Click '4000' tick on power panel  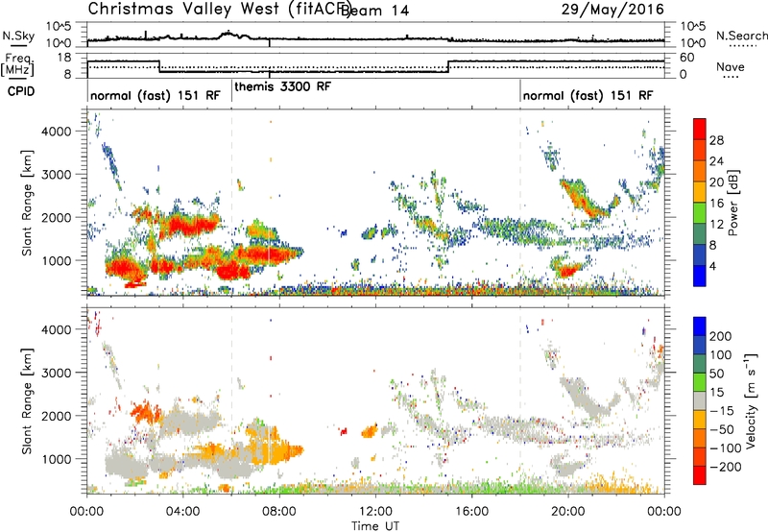click(56, 132)
